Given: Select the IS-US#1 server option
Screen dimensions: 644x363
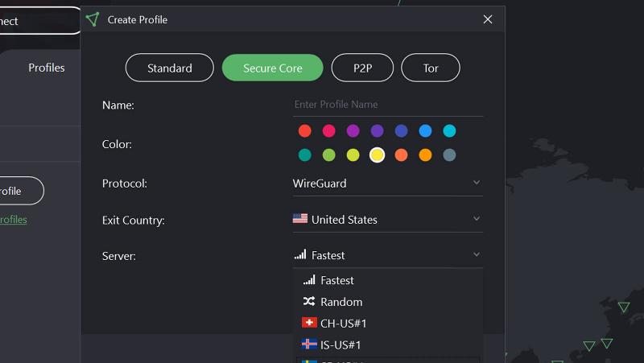Looking at the screenshot, I should pyautogui.click(x=388, y=344).
